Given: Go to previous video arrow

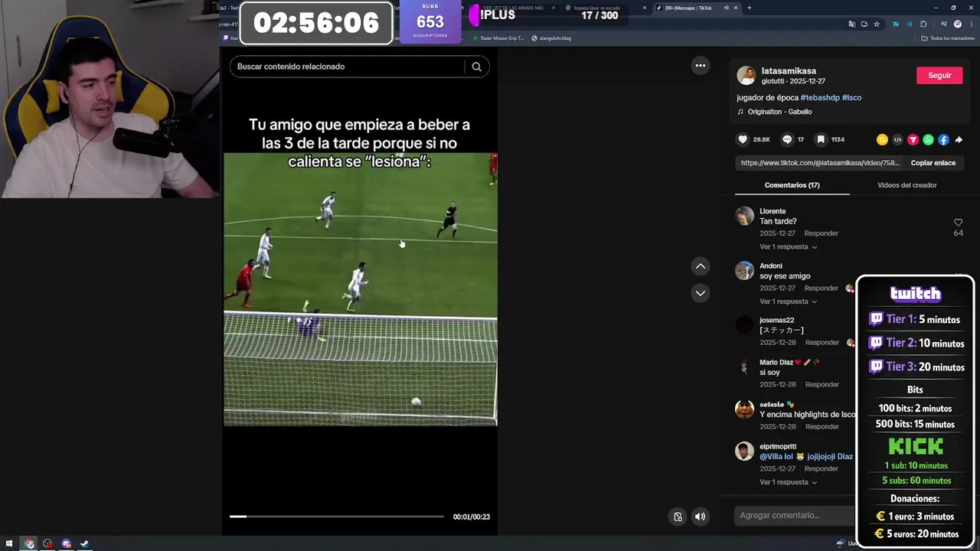Looking at the screenshot, I should pyautogui.click(x=700, y=266).
